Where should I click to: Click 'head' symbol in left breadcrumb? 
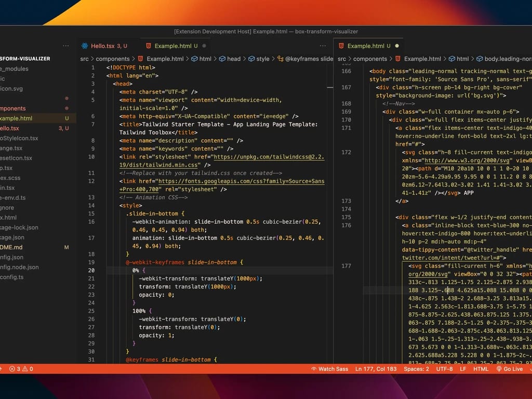(x=234, y=59)
